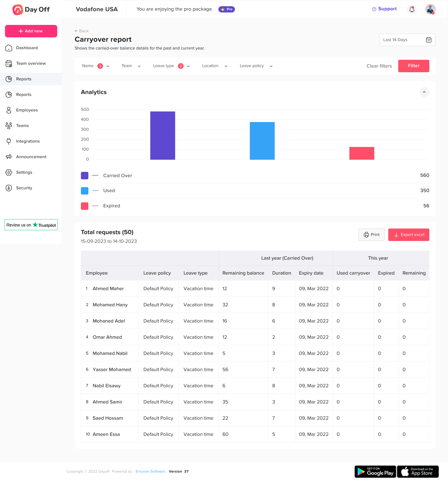Go to Employees in sidebar

pos(27,110)
